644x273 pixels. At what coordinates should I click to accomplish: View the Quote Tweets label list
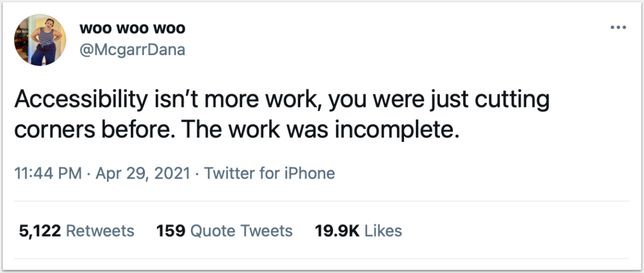242,230
